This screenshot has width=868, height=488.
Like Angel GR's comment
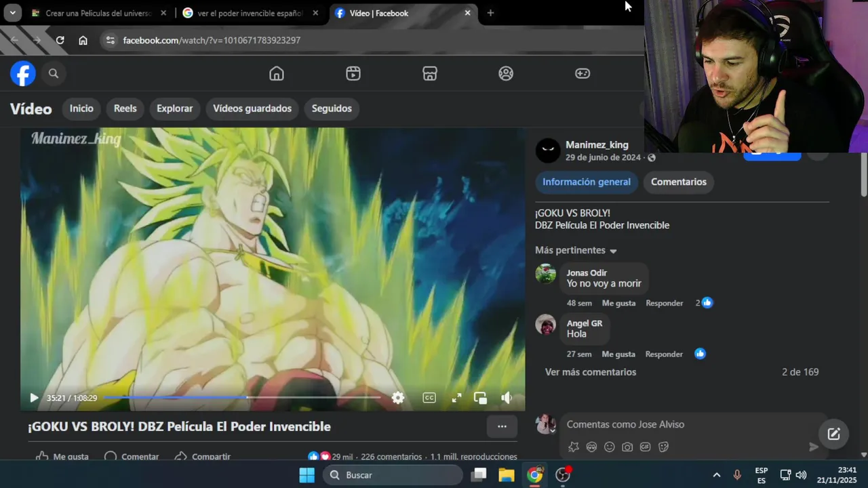[x=618, y=354]
